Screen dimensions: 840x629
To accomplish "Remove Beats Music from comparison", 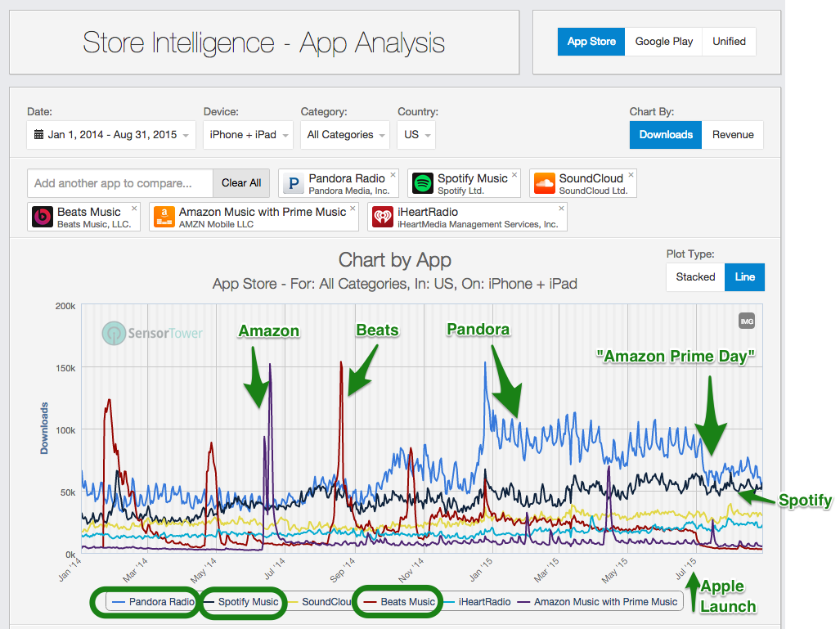I will [134, 209].
